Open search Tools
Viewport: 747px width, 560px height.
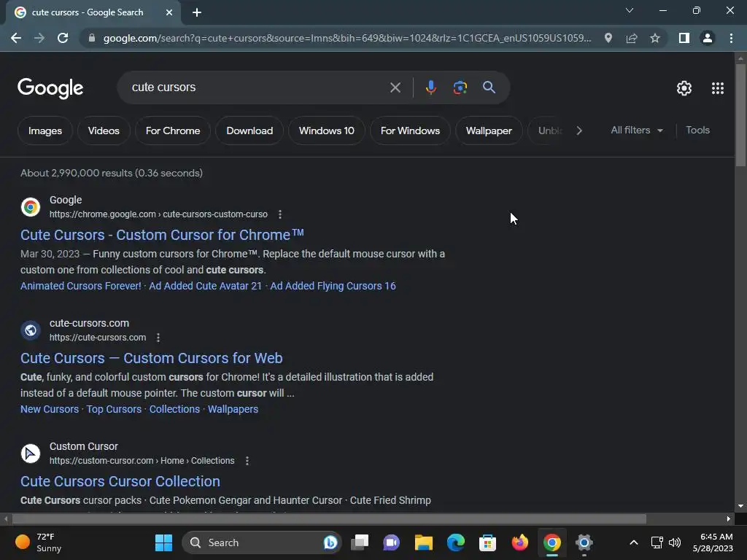pyautogui.click(x=697, y=130)
